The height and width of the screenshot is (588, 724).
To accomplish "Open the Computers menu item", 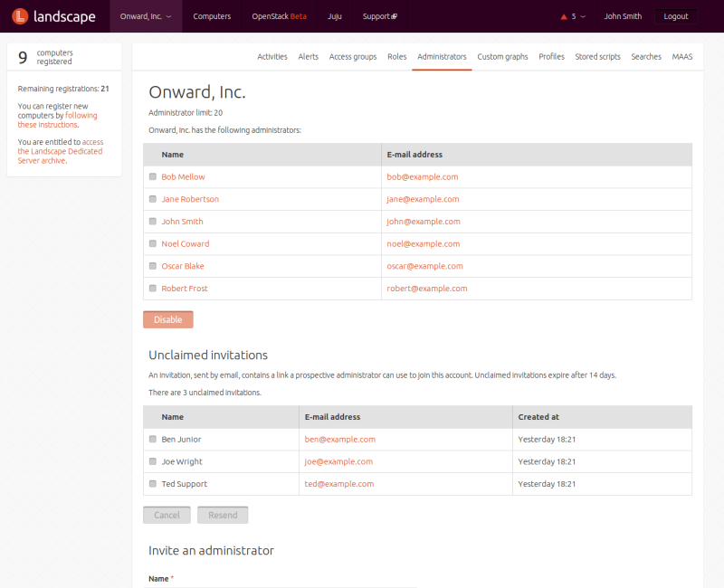I will click(x=212, y=16).
